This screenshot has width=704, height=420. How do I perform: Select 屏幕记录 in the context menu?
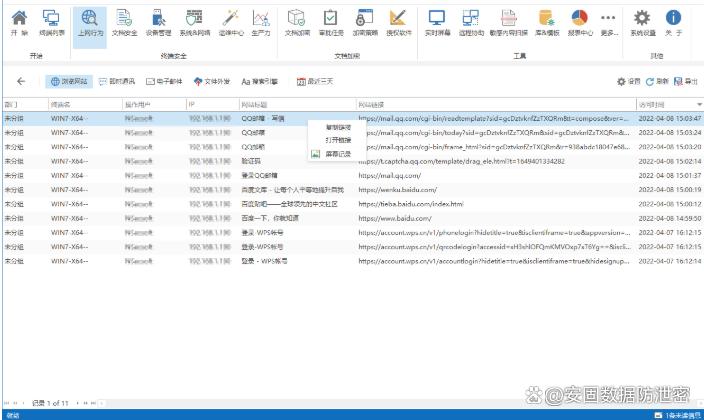(337, 154)
